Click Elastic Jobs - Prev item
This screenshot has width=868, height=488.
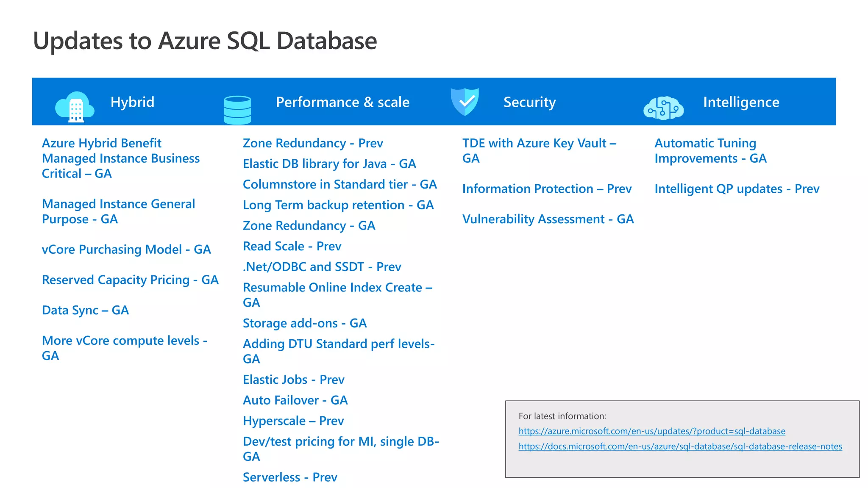293,380
